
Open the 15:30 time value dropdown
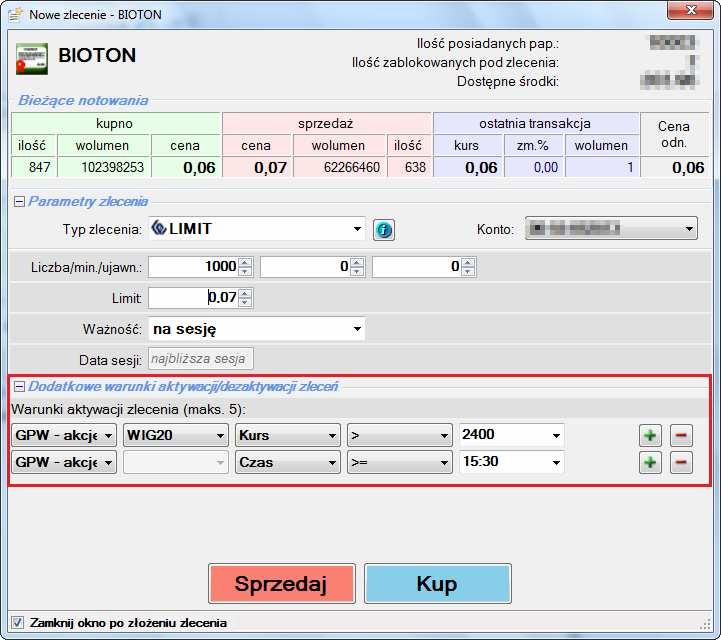(512, 462)
